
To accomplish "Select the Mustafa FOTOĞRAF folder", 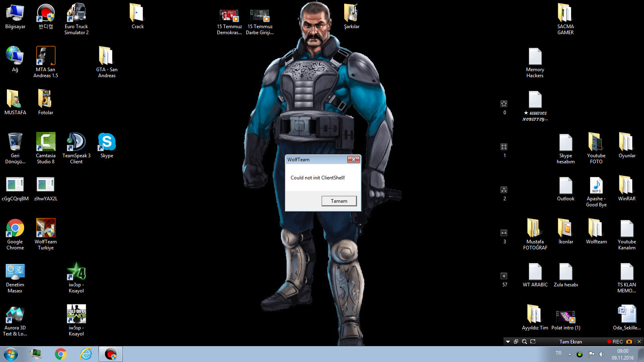I will point(535,234).
